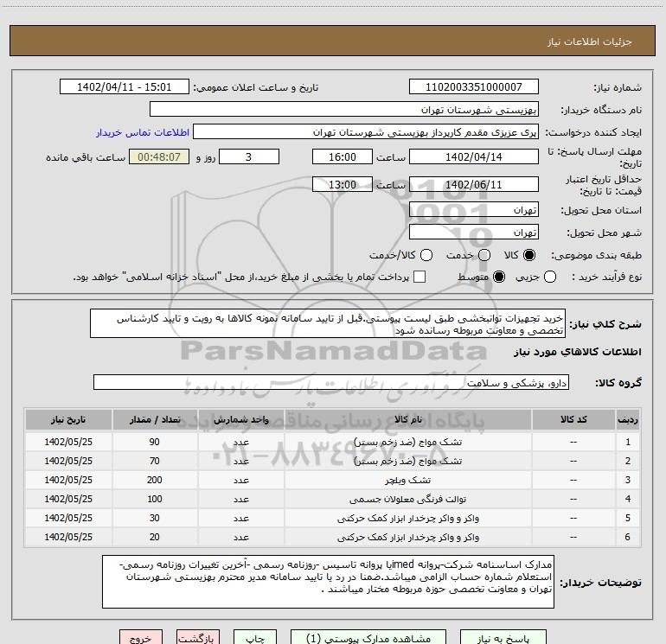Select the کالا radio button
The height and width of the screenshot is (644, 666).
pyautogui.click(x=529, y=255)
